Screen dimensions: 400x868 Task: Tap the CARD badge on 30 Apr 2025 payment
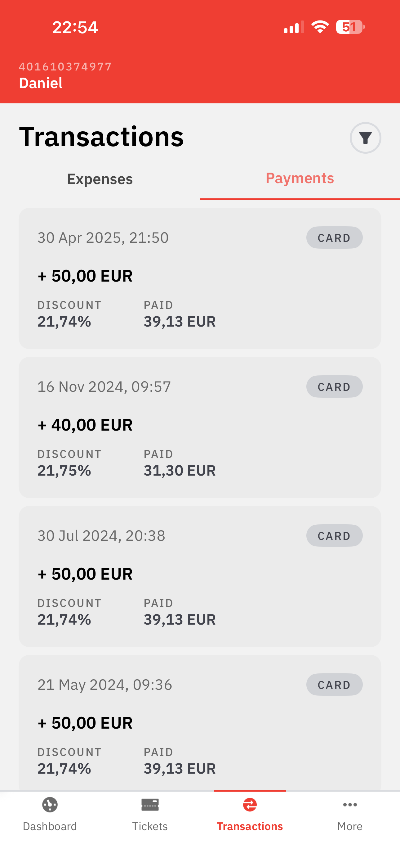point(334,237)
